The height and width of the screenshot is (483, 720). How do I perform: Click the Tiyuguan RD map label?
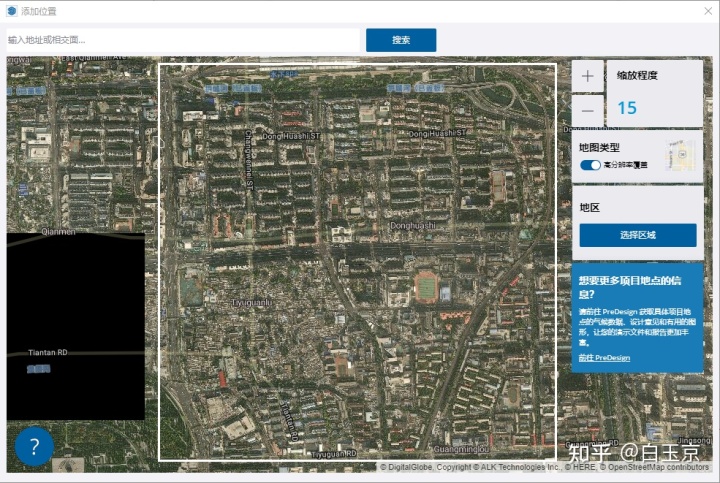pyautogui.click(x=334, y=454)
